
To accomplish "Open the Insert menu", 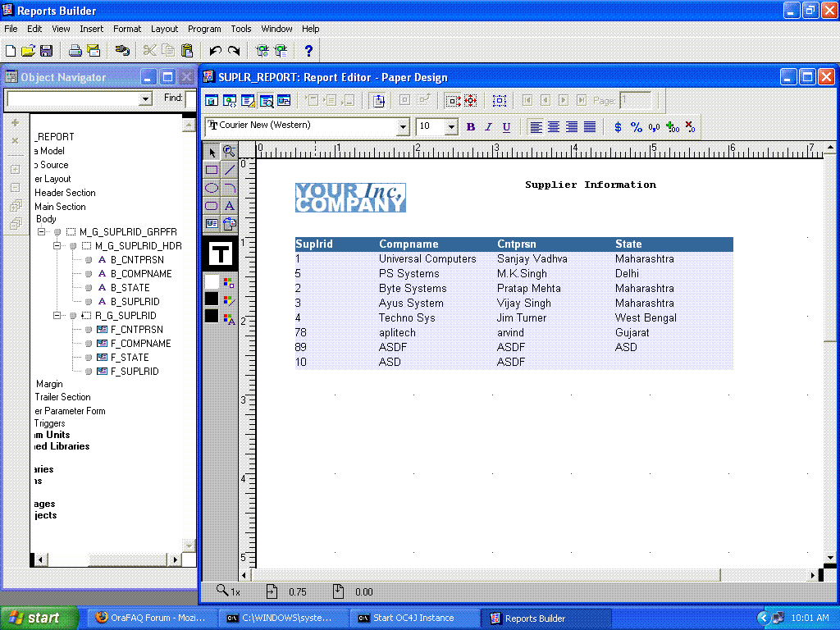I will (92, 29).
